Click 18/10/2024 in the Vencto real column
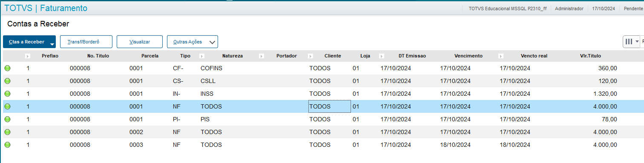 click(x=515, y=145)
